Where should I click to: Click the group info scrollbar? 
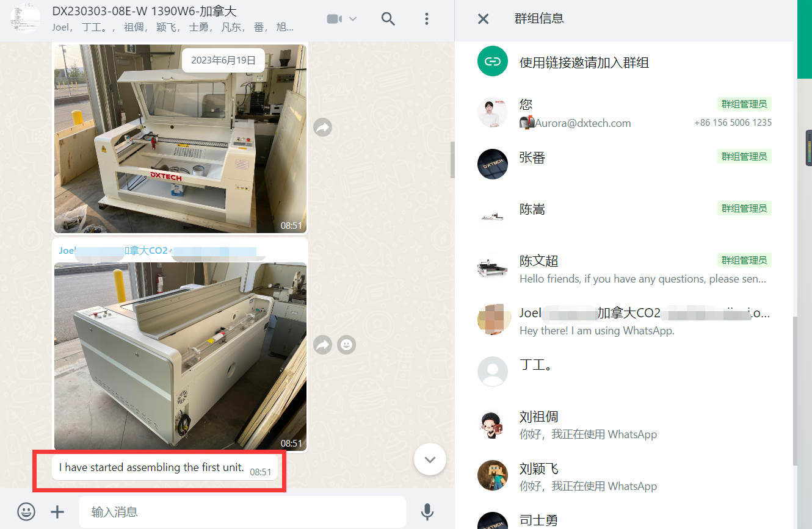click(x=794, y=390)
